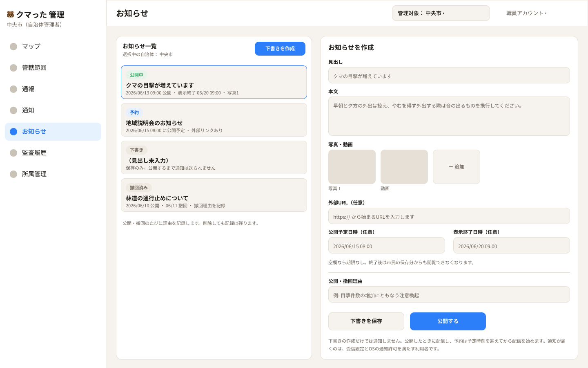Click the circle icon beside 管轄範囲
This screenshot has width=588, height=368.
[13, 68]
